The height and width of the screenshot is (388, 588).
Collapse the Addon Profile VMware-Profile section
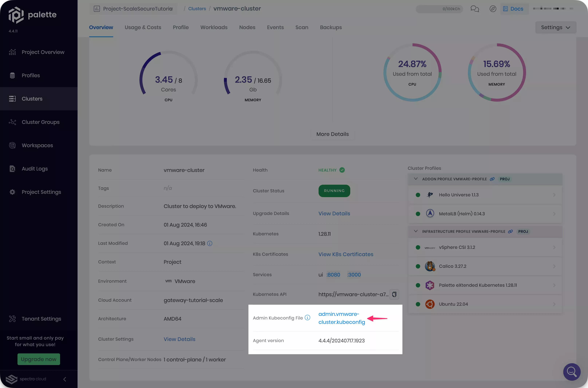416,179
